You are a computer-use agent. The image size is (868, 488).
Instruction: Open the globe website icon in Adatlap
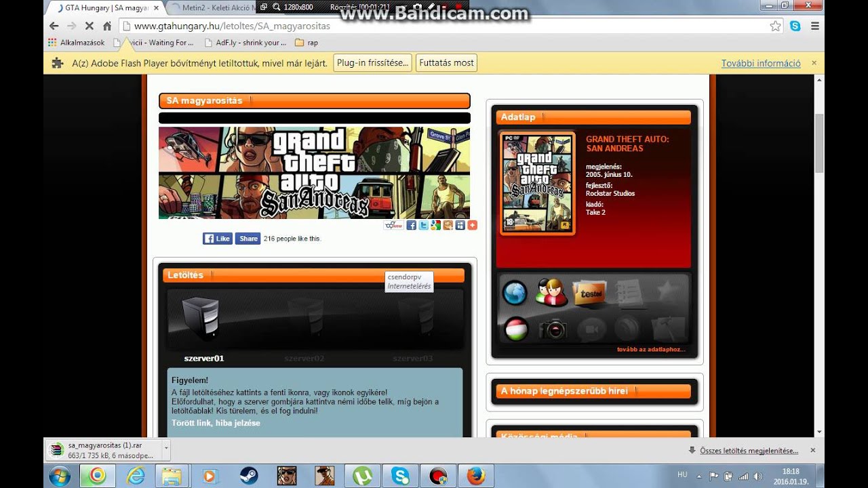(x=515, y=293)
